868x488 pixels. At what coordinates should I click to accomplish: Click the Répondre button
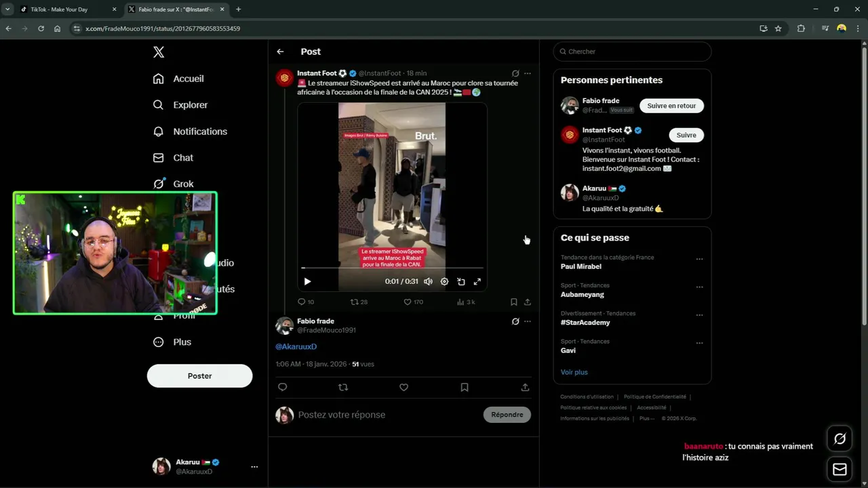[507, 415]
